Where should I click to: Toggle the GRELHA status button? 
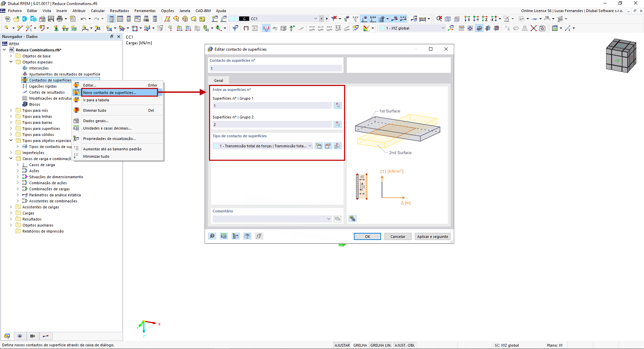(360, 345)
